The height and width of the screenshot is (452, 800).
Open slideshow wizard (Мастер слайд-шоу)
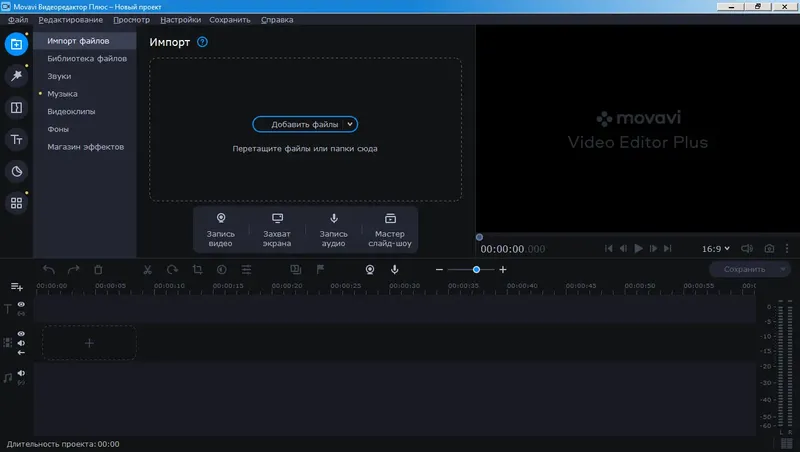coord(390,230)
